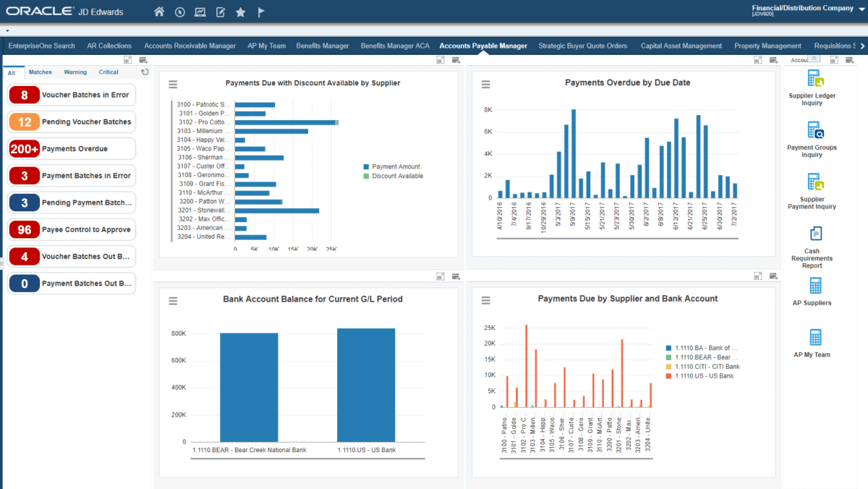Click the ORACLE JD Edwards logo
868x489 pixels.
click(64, 12)
